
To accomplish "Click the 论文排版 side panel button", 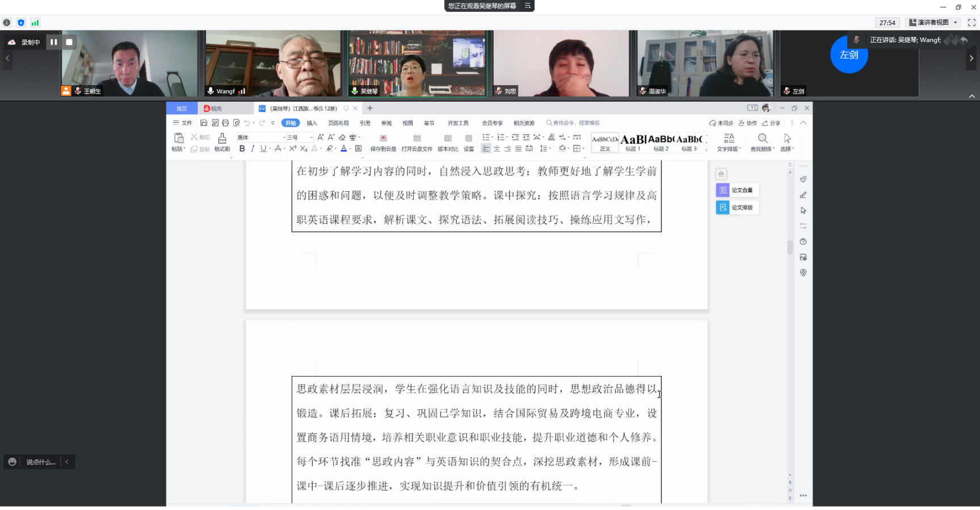I will 737,208.
